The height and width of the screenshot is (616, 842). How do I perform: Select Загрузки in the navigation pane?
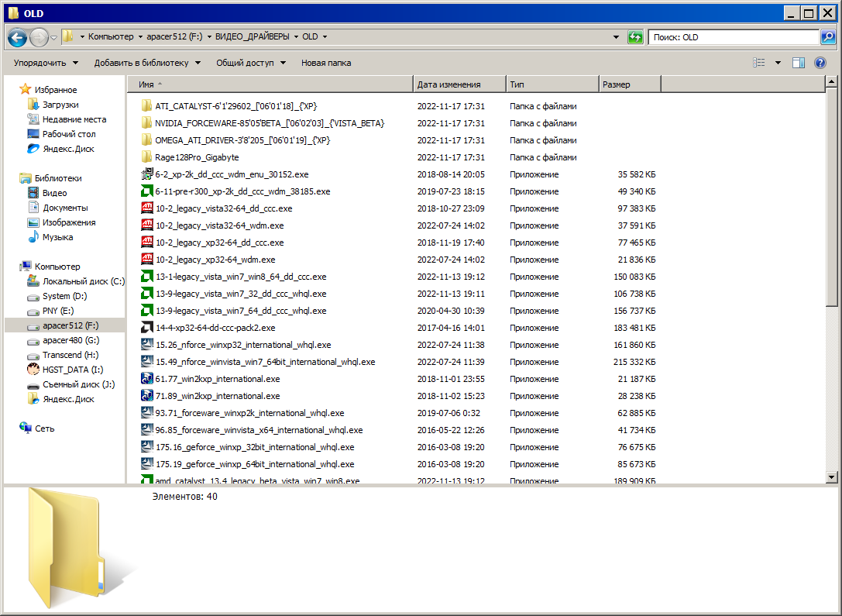60,105
